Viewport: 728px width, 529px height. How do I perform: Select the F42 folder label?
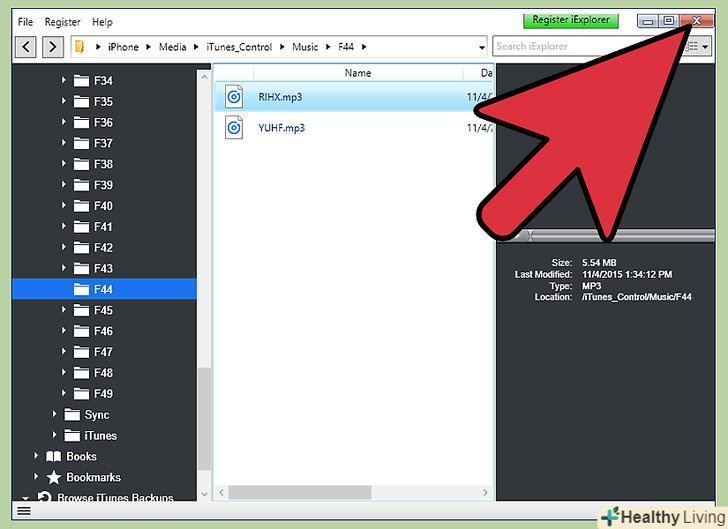(103, 248)
